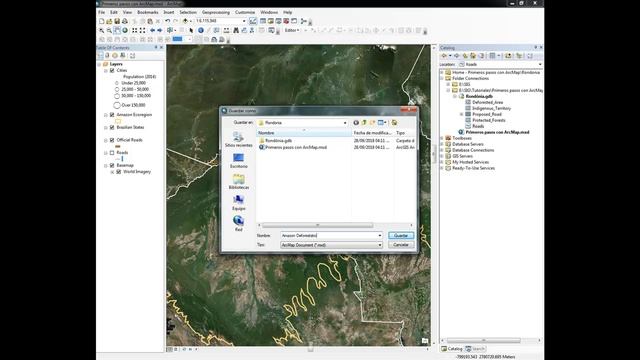Click Equipo shortcut in save dialog
640x360 pixels.
click(238, 203)
